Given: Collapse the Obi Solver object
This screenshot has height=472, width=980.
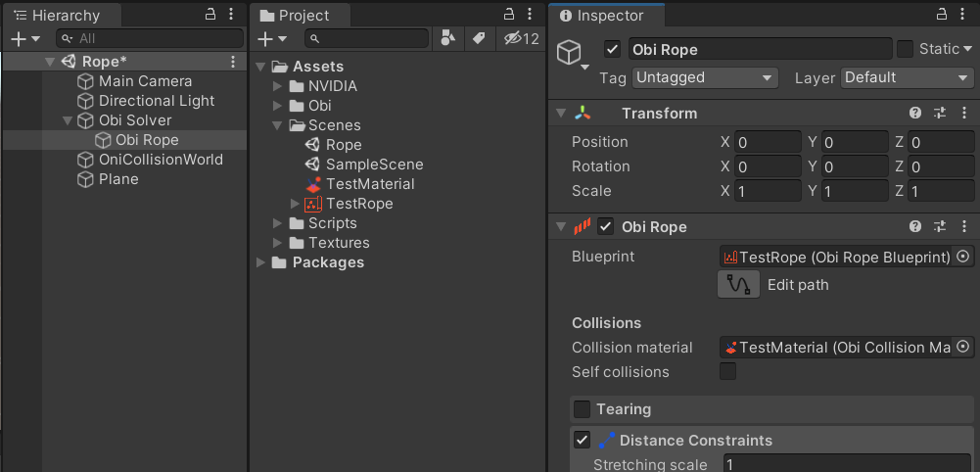Looking at the screenshot, I should [x=68, y=120].
